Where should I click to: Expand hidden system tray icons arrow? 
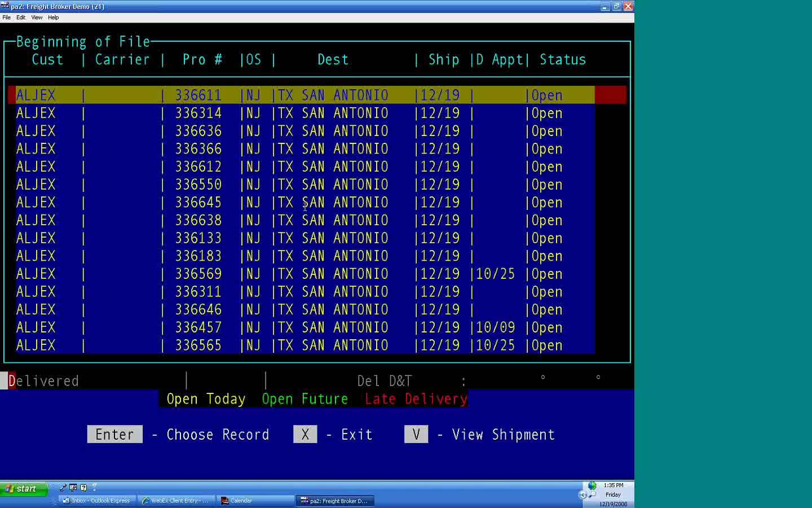(x=582, y=495)
